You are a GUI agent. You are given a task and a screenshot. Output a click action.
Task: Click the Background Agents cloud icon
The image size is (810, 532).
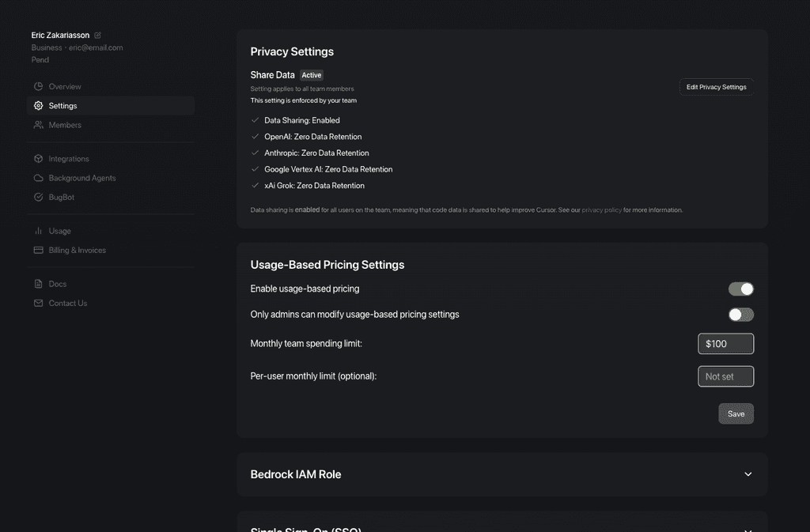coord(38,177)
